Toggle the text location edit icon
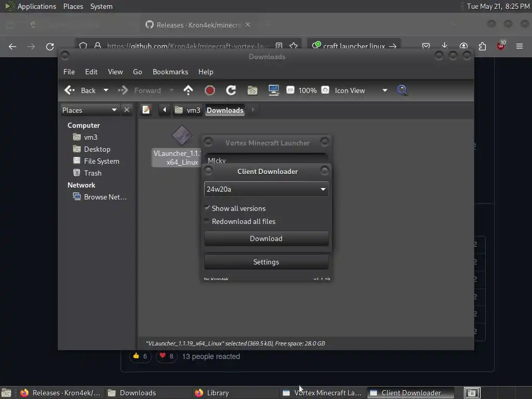The height and width of the screenshot is (399, 532). (x=146, y=110)
